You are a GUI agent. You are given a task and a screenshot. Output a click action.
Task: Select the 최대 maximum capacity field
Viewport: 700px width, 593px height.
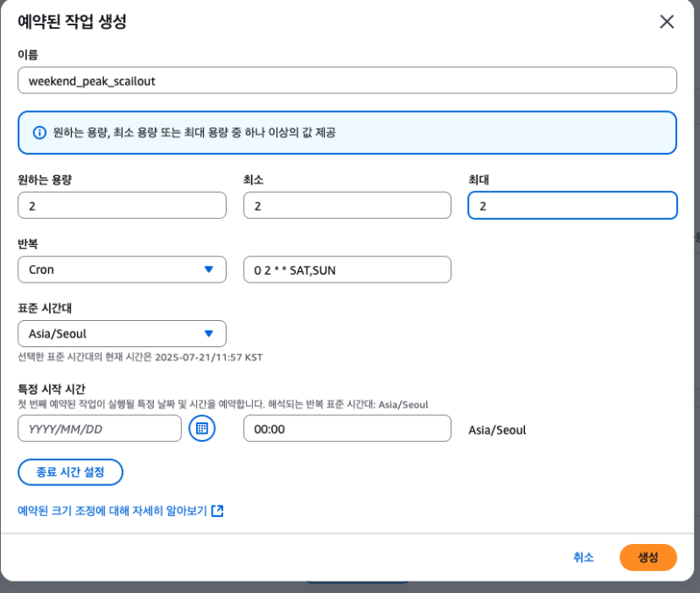point(572,206)
